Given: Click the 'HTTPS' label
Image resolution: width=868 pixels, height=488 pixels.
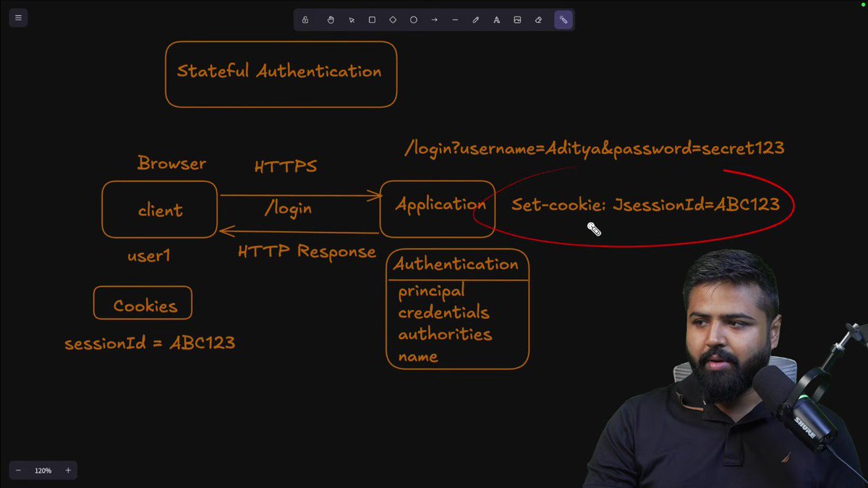Looking at the screenshot, I should click(x=286, y=166).
